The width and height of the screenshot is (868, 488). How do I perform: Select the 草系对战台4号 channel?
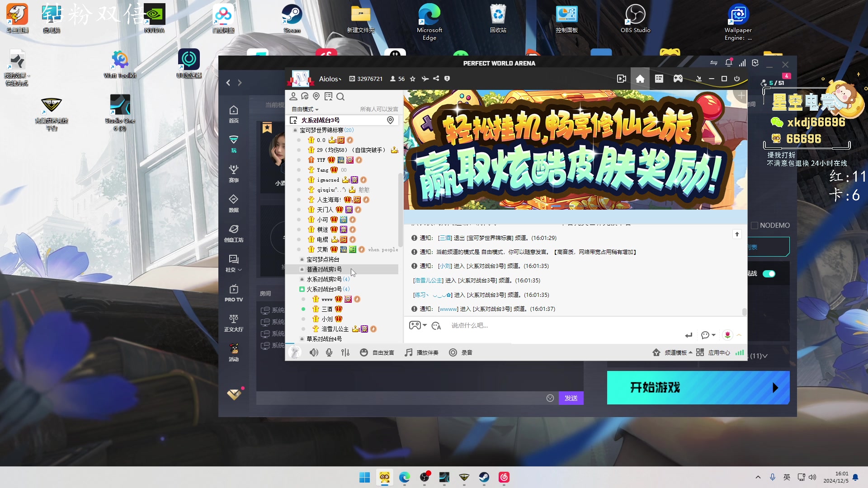pos(324,339)
